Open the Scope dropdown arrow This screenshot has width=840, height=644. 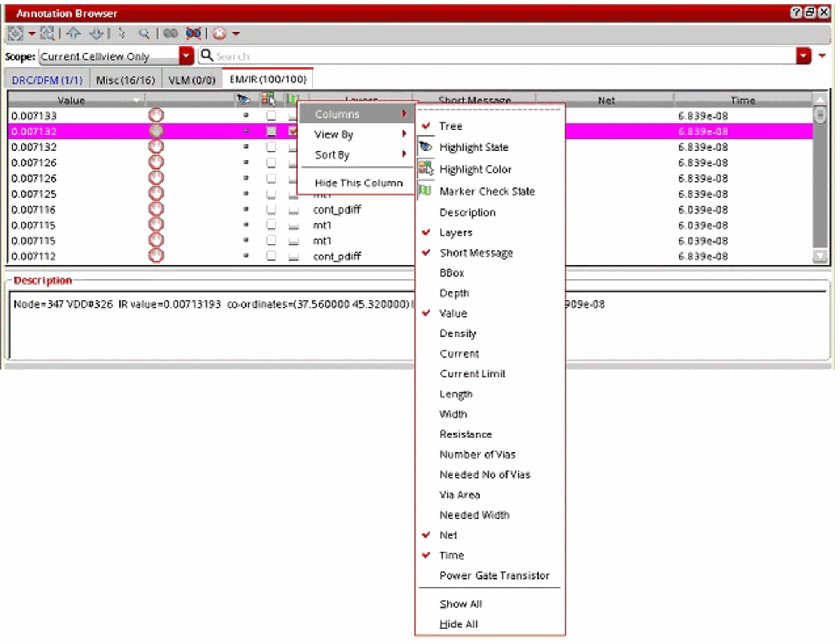click(186, 56)
